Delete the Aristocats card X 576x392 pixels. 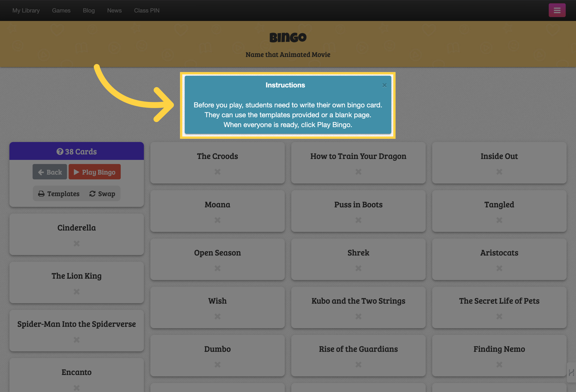click(x=499, y=268)
